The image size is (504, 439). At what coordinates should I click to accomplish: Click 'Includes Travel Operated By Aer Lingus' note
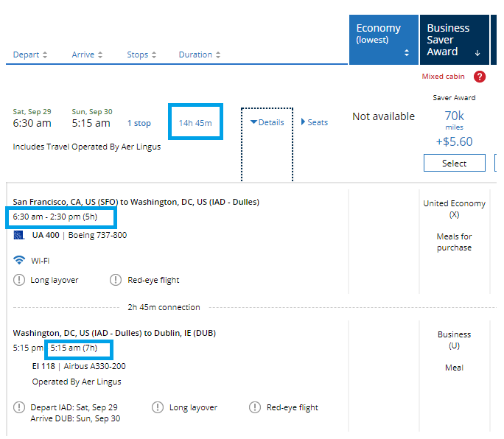87,147
